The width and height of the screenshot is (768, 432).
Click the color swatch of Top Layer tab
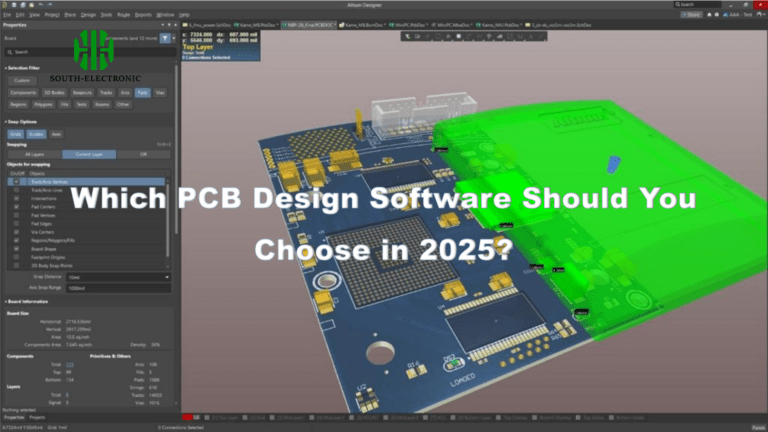(207, 418)
